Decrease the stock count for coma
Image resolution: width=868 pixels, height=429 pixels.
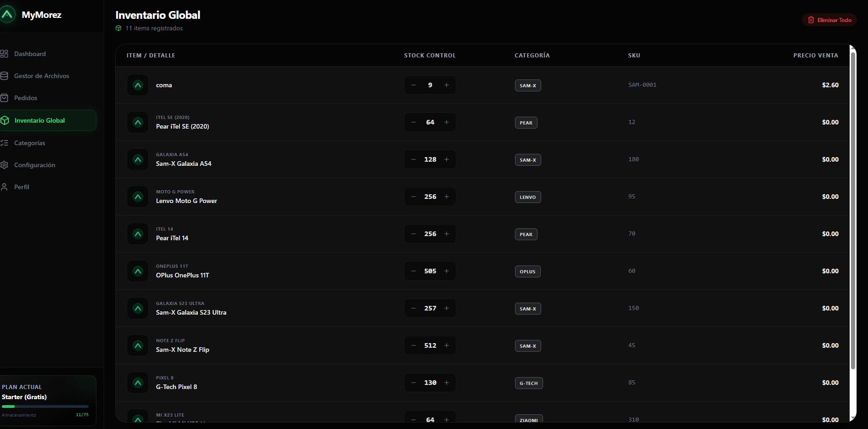tap(413, 85)
